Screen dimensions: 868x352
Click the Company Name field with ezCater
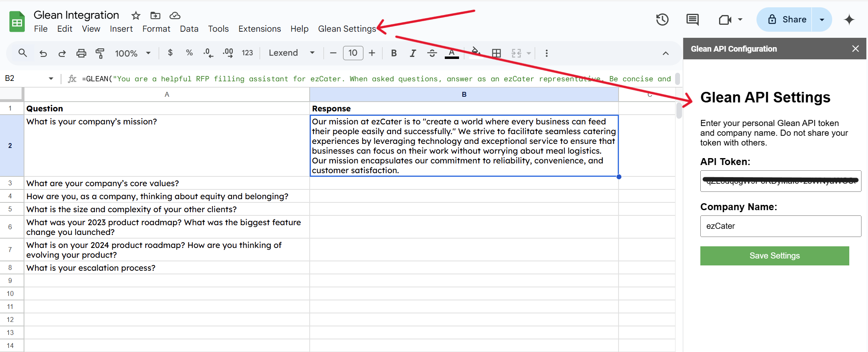pos(781,226)
